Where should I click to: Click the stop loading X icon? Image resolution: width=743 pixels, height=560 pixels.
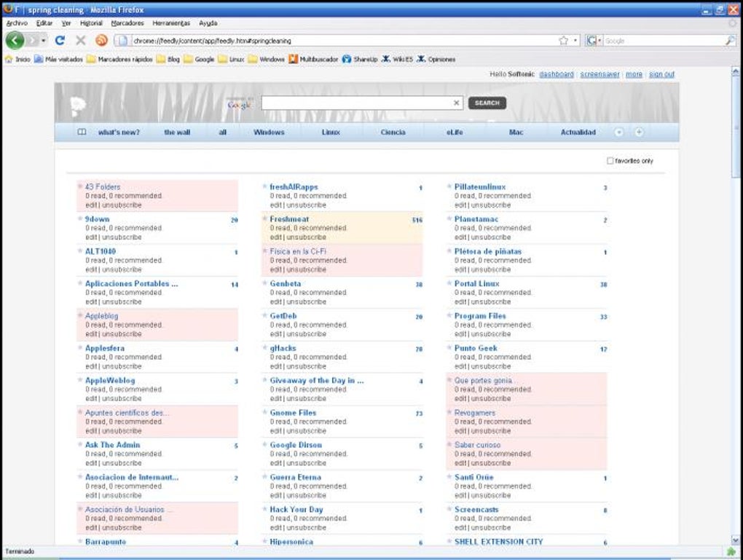(81, 41)
